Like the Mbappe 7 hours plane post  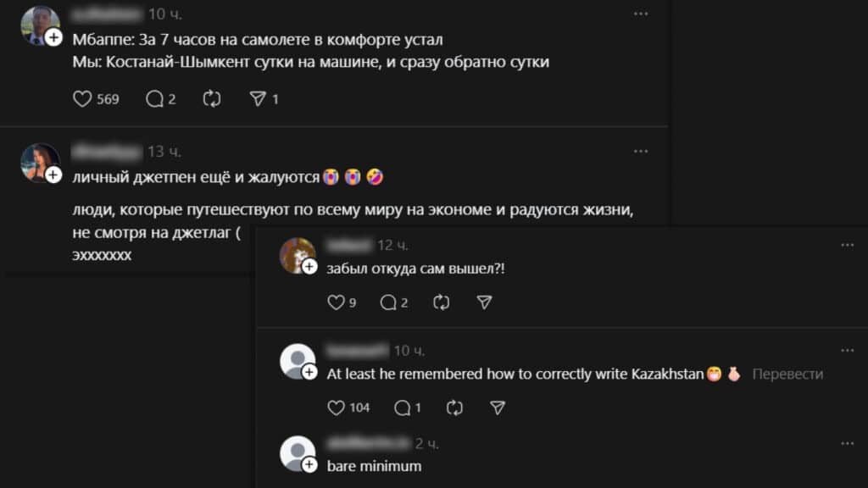(82, 99)
